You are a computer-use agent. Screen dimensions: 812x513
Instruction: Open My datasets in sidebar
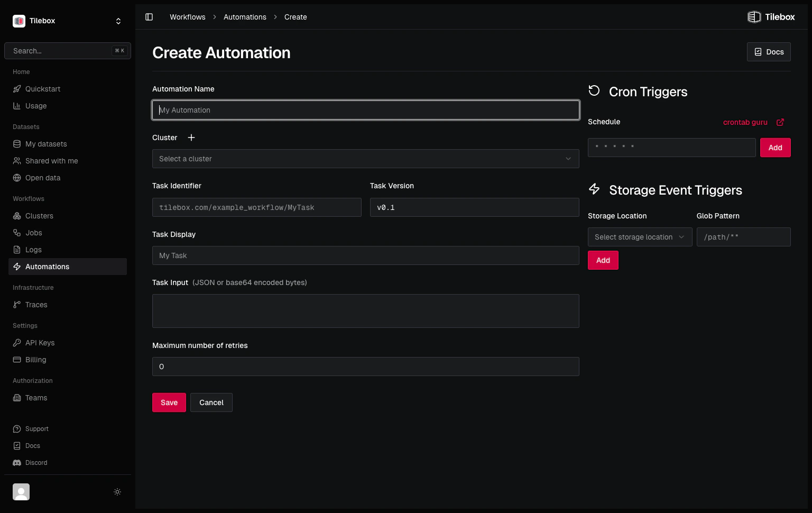[68, 144]
